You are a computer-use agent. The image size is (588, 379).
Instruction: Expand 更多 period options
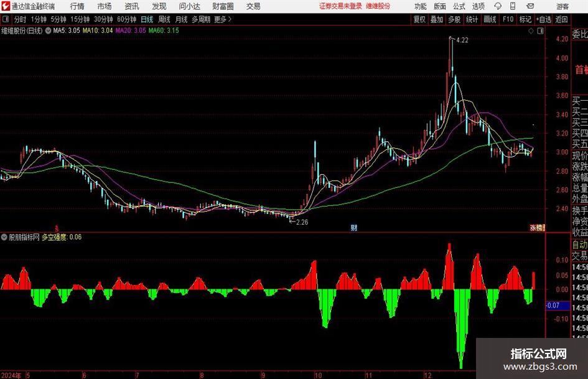click(x=223, y=19)
